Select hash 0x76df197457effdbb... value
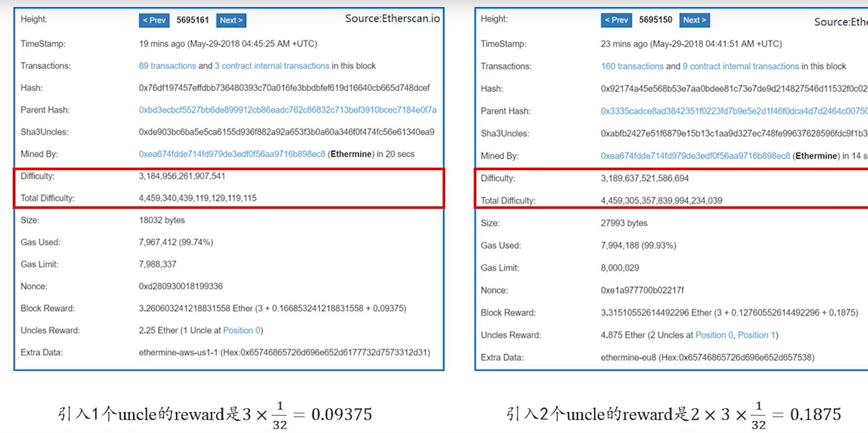 click(284, 88)
